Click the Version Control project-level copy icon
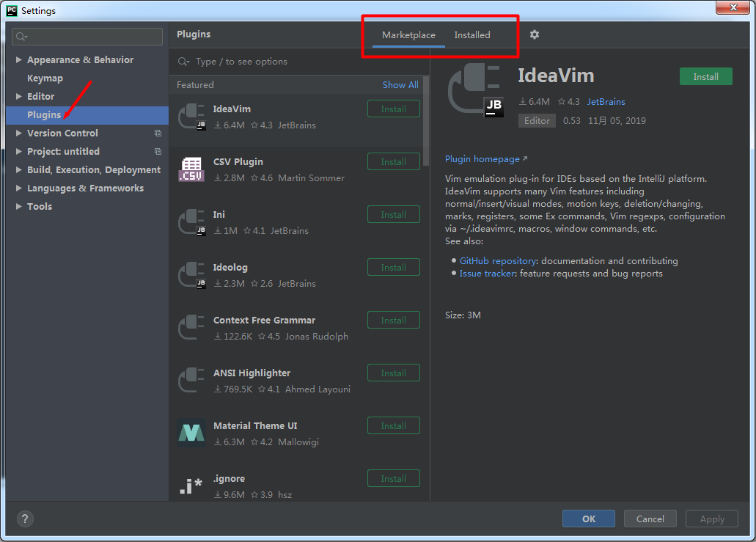 [158, 133]
